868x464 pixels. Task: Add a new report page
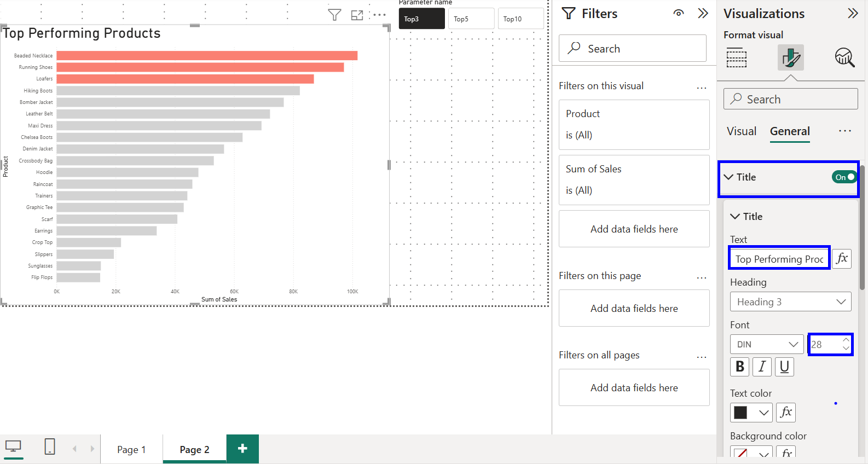242,449
